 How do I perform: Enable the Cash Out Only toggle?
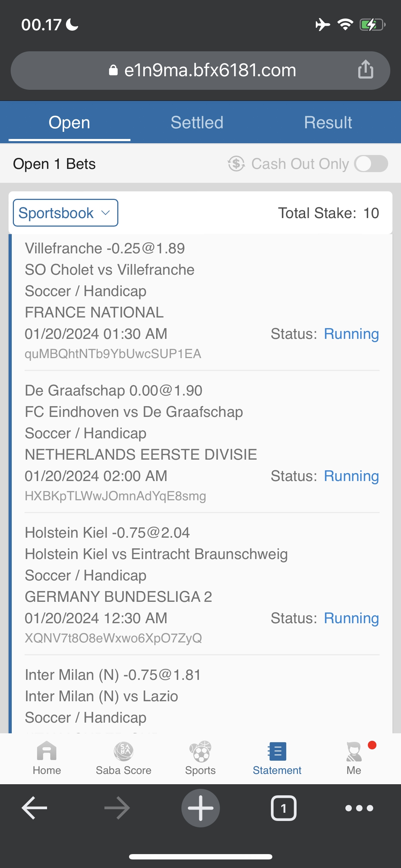tap(371, 164)
